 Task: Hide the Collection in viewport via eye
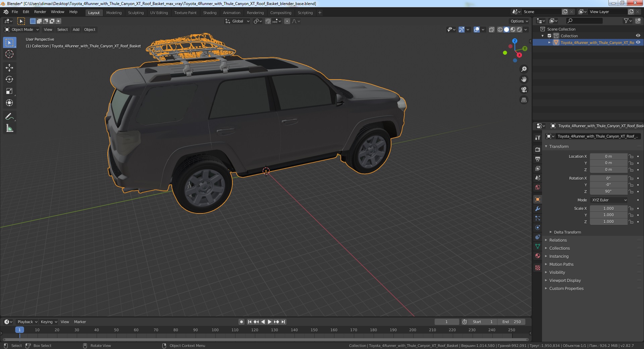[638, 36]
